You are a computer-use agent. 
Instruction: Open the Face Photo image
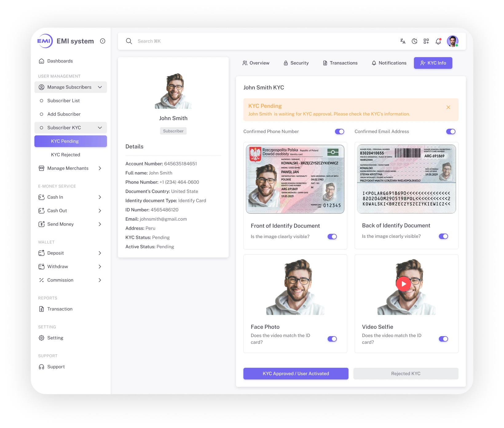point(295,287)
